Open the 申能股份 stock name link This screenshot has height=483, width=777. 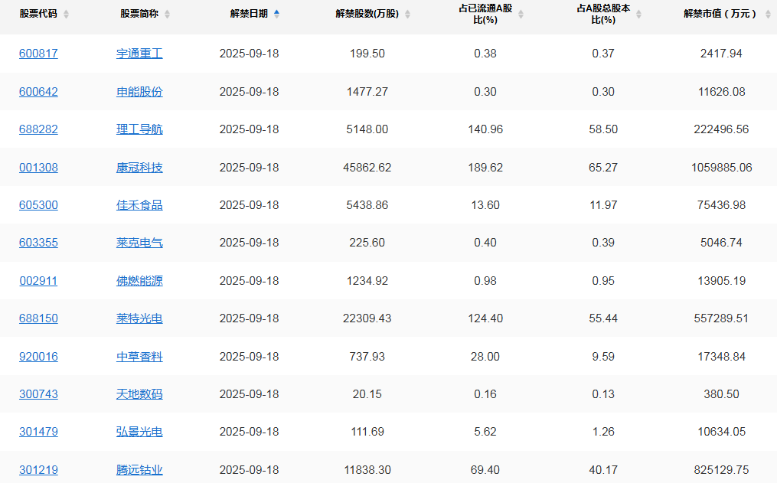tap(139, 91)
